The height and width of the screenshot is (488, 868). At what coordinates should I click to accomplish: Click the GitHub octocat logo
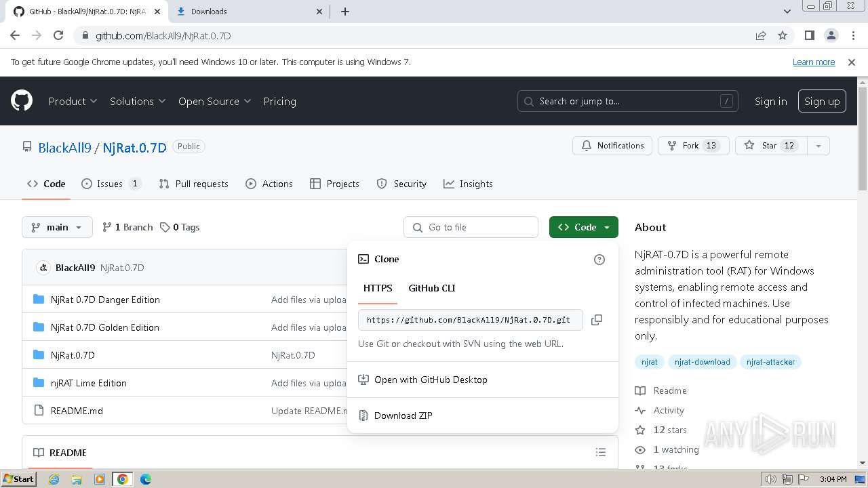22,101
